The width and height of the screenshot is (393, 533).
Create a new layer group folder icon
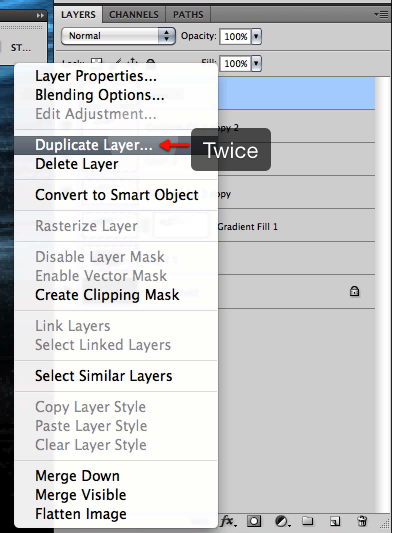point(308,520)
